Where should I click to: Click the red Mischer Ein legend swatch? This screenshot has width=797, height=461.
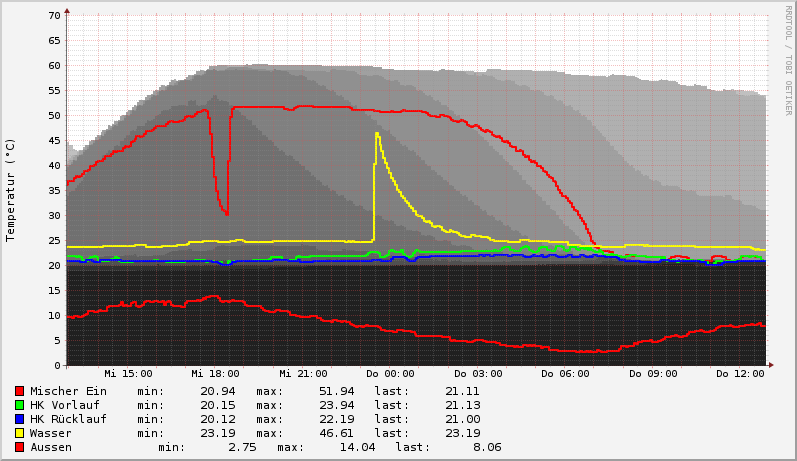coord(19,391)
